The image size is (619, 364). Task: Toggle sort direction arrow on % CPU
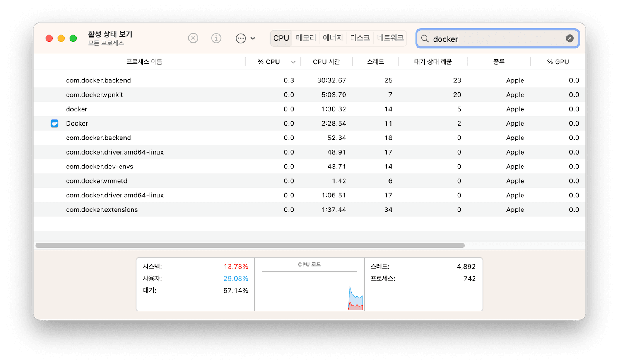(293, 62)
